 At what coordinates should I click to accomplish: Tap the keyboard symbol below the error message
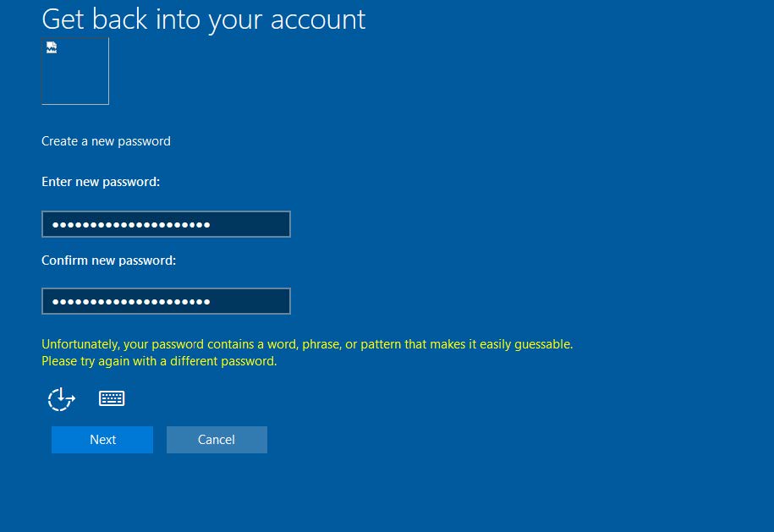coord(112,398)
